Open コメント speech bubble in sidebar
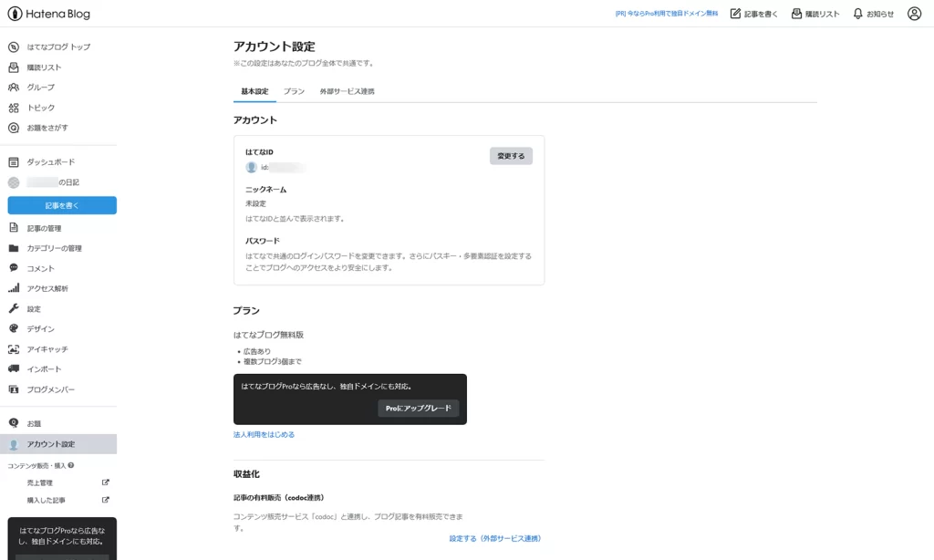Viewport: 934px width, 560px height. 14,268
